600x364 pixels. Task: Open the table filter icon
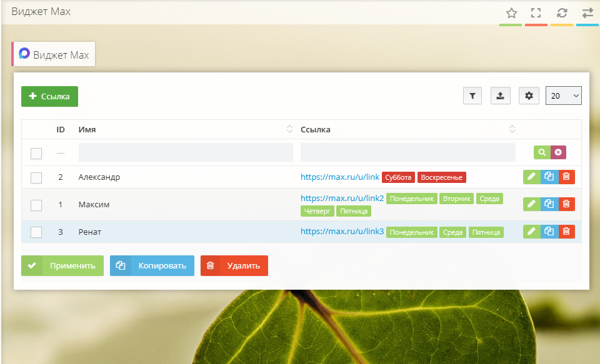coord(472,96)
